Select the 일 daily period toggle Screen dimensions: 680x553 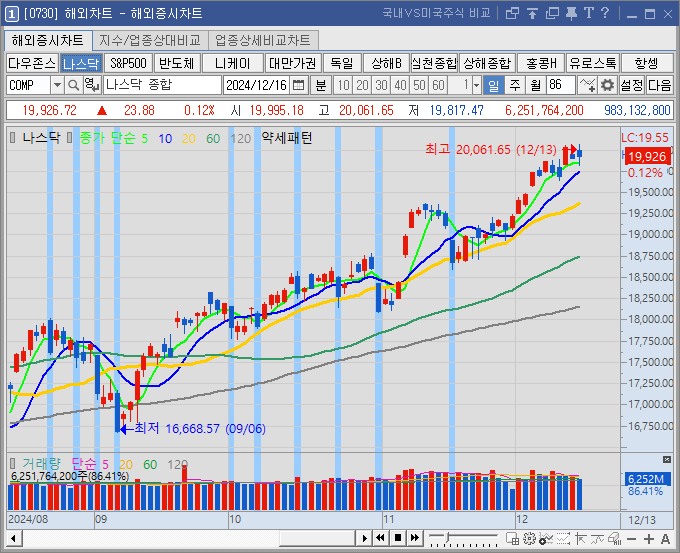494,85
